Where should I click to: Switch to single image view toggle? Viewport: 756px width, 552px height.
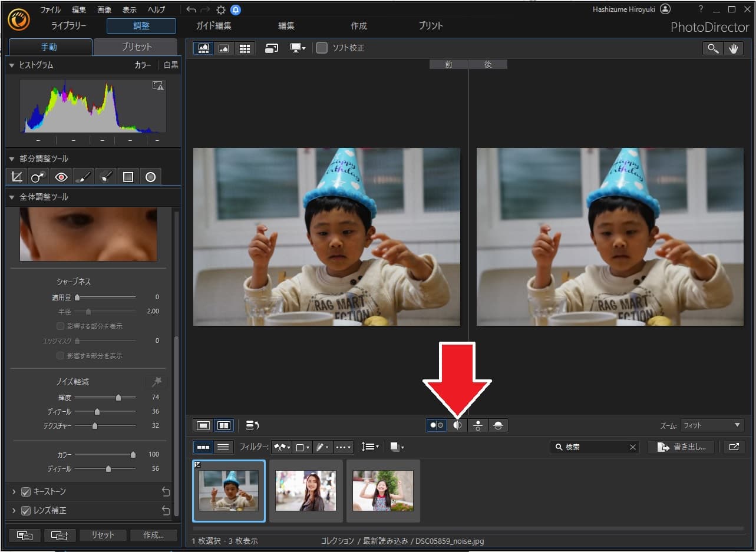click(x=203, y=425)
